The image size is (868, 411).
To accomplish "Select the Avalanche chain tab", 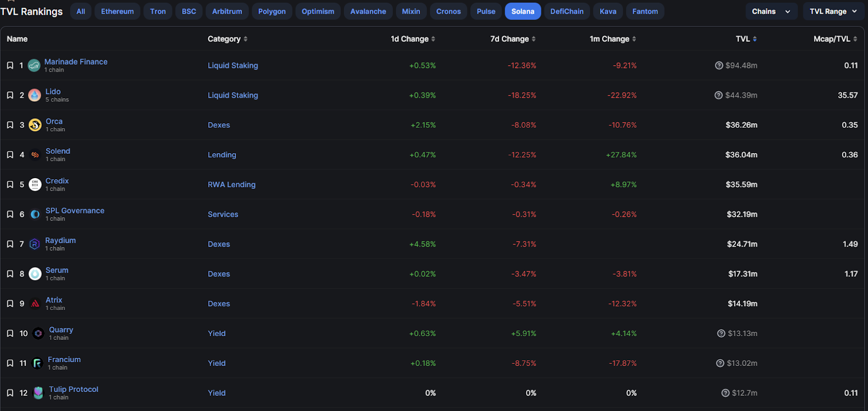I will pyautogui.click(x=368, y=11).
